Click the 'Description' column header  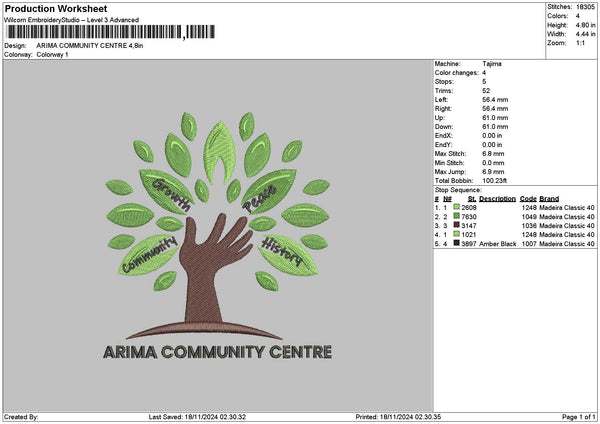coord(497,199)
